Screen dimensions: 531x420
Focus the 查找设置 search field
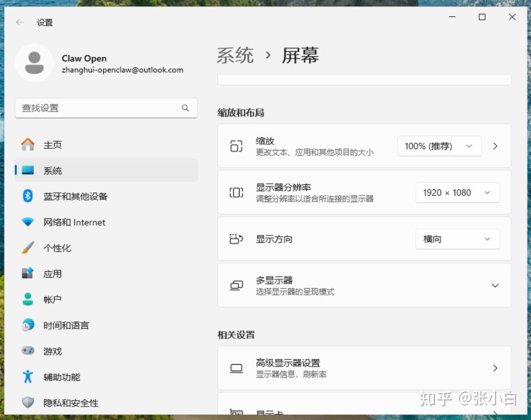coord(106,108)
